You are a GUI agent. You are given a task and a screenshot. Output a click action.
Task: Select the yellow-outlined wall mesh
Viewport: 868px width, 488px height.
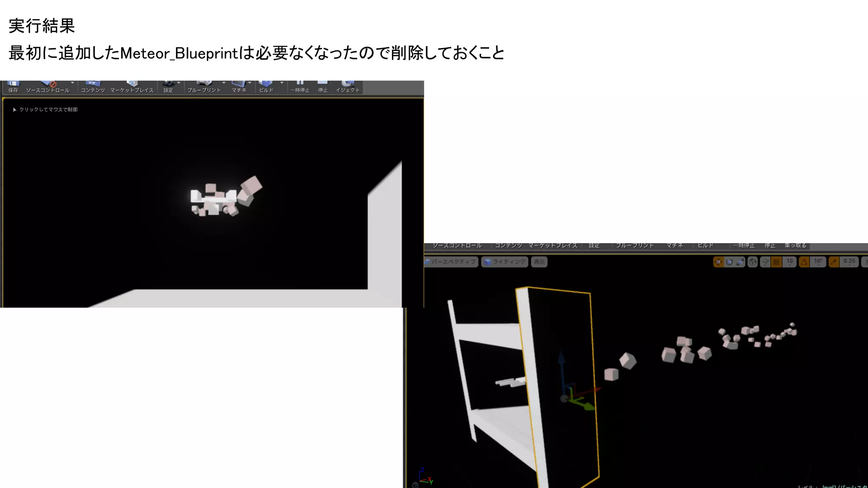pos(557,388)
